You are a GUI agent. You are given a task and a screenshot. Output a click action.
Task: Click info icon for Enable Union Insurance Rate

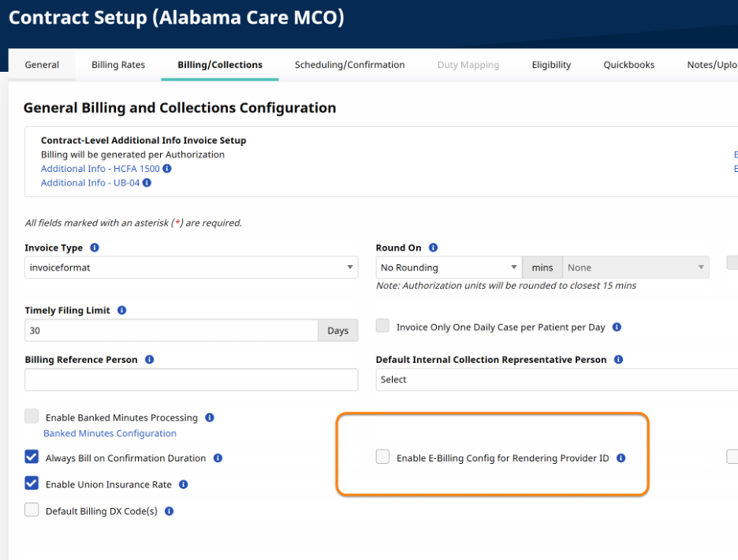[184, 484]
